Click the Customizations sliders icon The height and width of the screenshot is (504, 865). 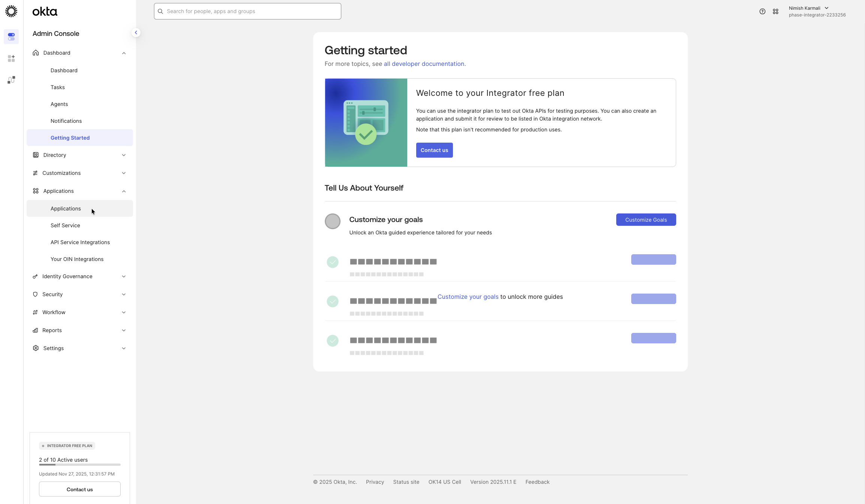(x=35, y=173)
